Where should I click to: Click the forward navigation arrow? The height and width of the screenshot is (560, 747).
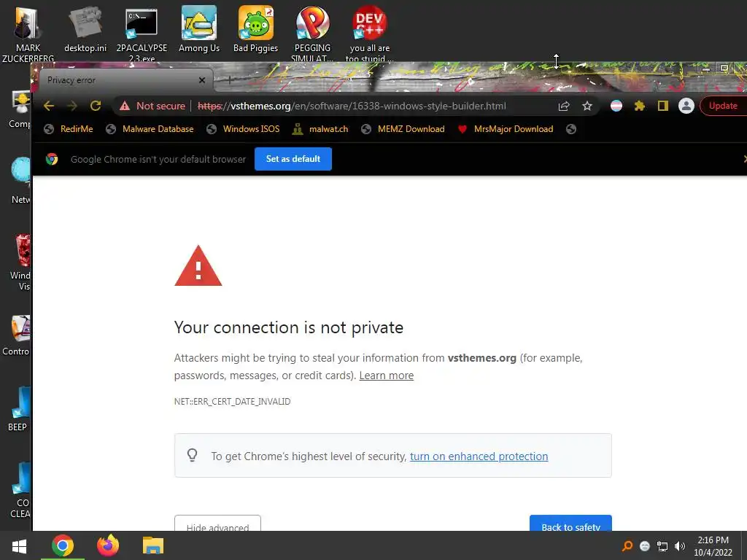pos(72,106)
